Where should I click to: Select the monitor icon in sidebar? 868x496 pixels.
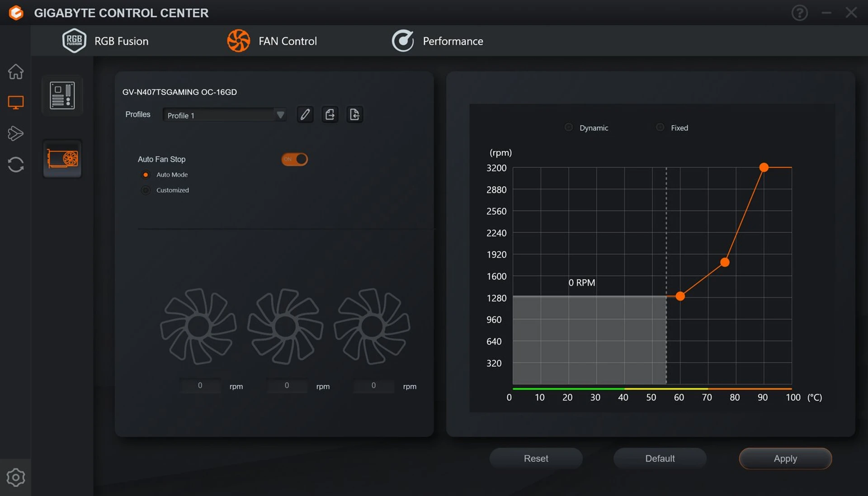coord(16,102)
